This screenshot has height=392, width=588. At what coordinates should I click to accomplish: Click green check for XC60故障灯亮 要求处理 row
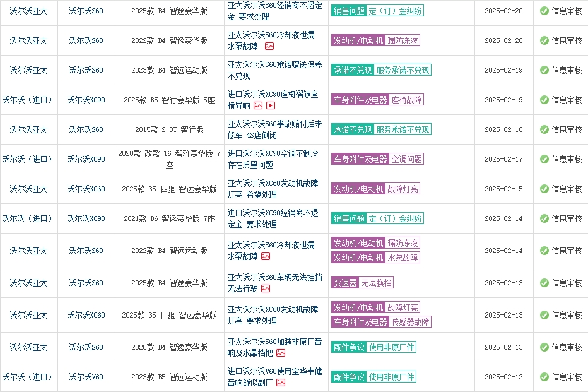pyautogui.click(x=544, y=315)
